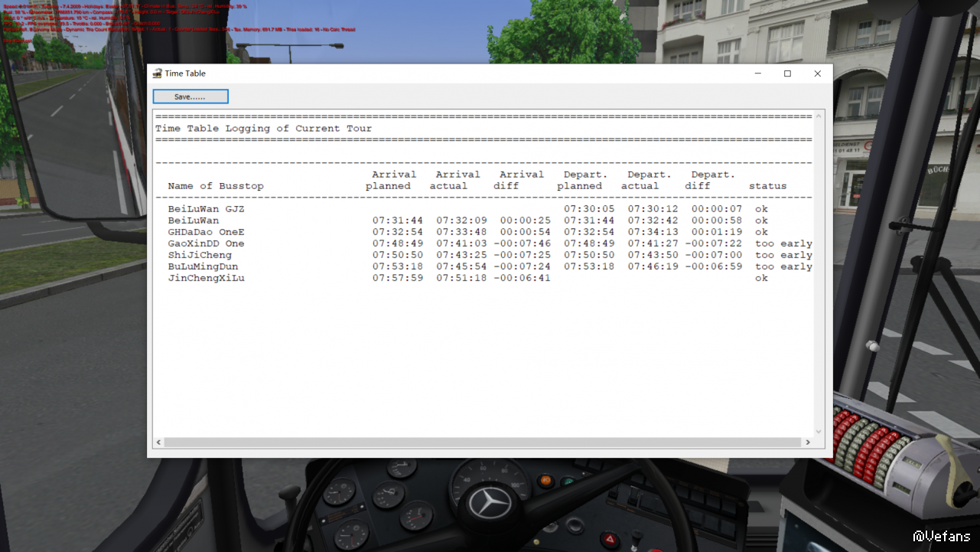Click departure diff 00:01:19
Image resolution: width=980 pixels, height=552 pixels.
[x=717, y=232]
